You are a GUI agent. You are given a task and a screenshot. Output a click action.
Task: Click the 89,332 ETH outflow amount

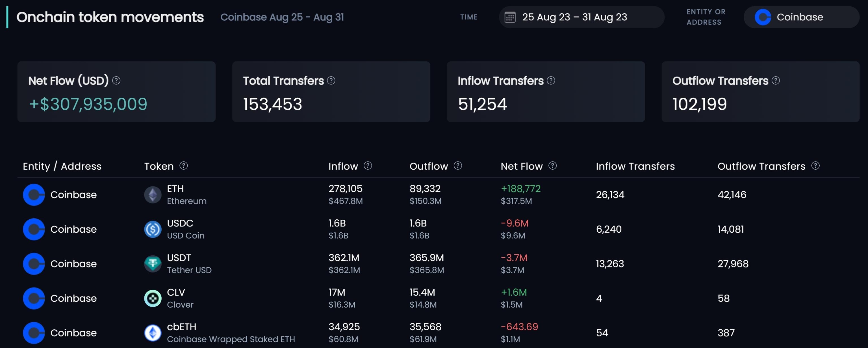[425, 189]
